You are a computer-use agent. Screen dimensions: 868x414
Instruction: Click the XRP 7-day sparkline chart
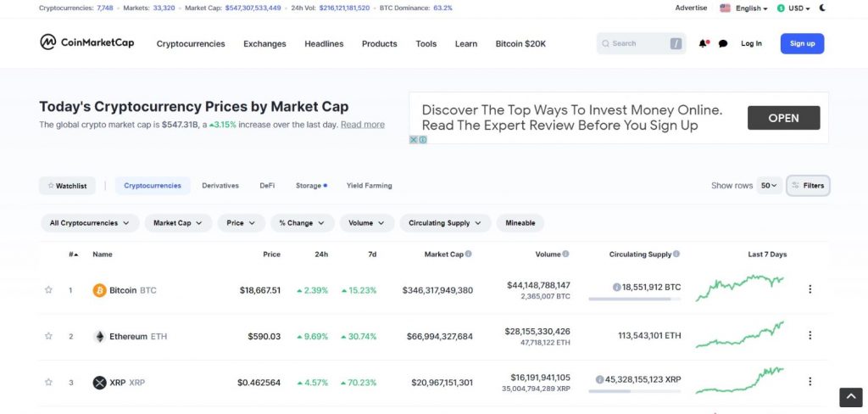pyautogui.click(x=739, y=380)
